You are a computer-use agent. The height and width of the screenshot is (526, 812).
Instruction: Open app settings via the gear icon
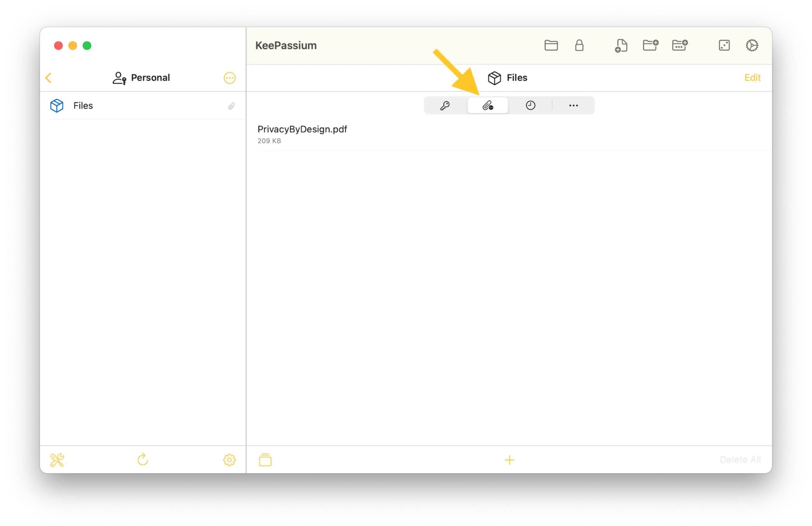752,45
